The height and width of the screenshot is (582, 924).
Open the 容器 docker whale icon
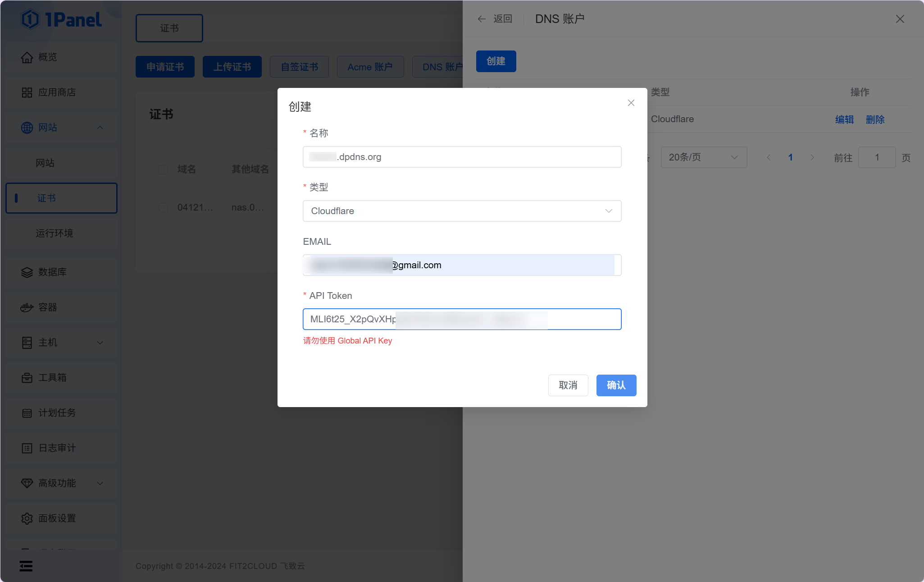[x=27, y=307]
